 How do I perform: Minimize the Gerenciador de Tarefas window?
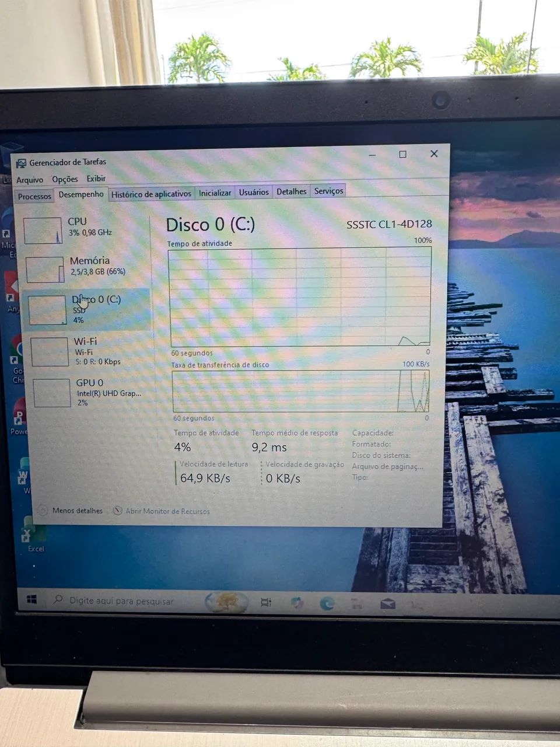point(372,155)
